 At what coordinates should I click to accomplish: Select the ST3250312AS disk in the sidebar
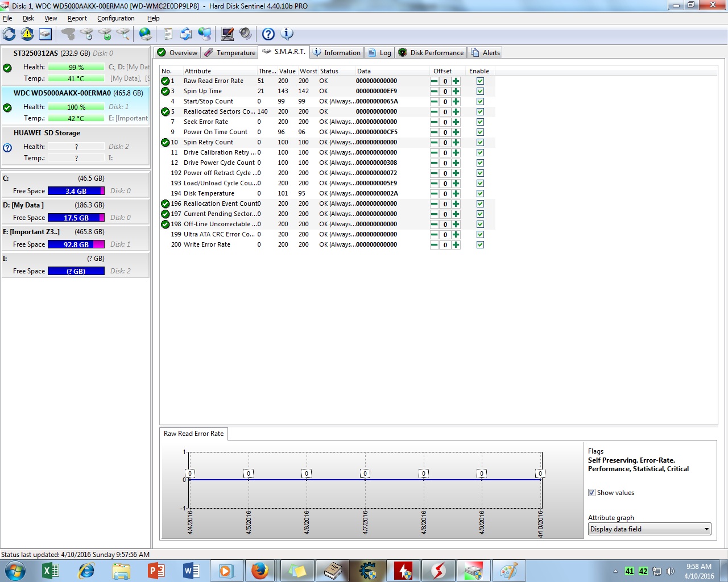click(x=75, y=66)
